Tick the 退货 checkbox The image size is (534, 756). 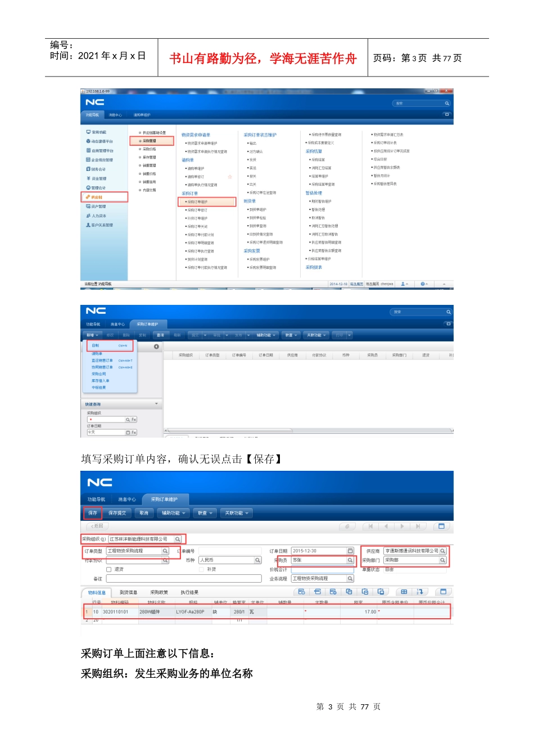(109, 569)
